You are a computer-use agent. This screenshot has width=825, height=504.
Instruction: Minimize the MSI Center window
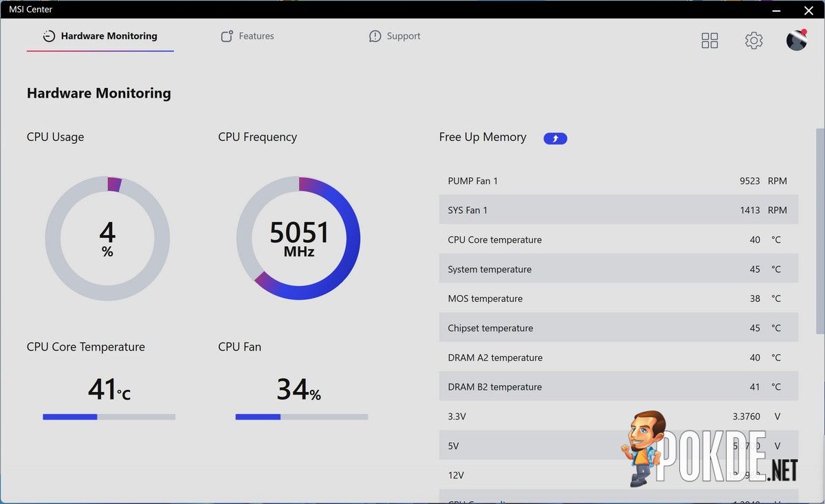coord(776,10)
